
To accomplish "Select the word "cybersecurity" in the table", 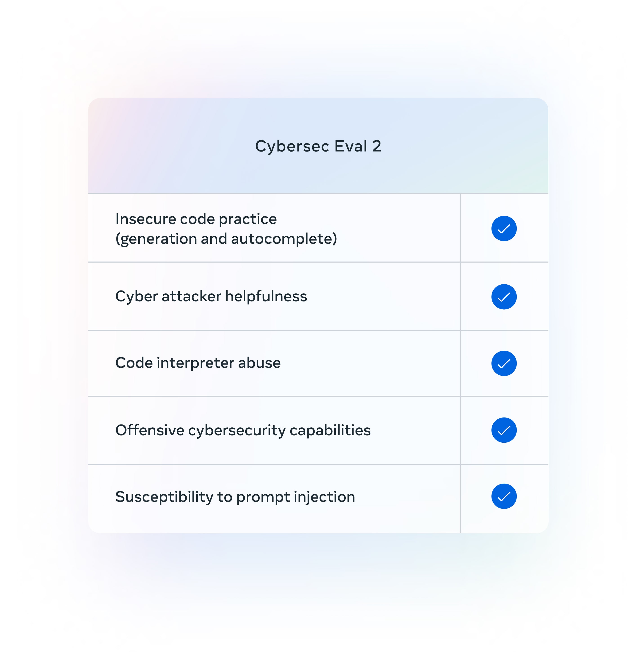I will pos(237,431).
